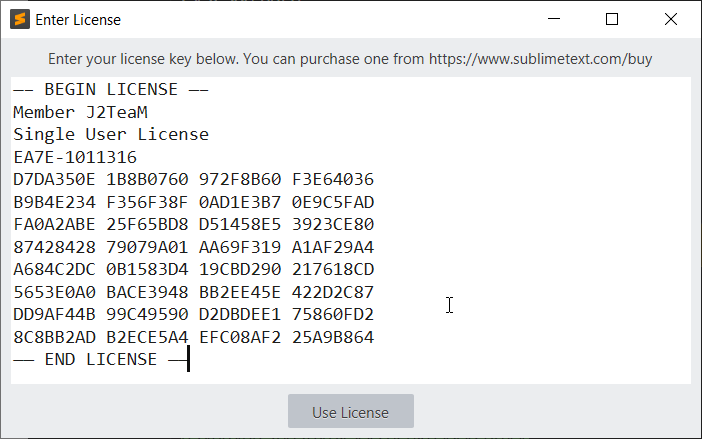The image size is (702, 439).
Task: Place cursor on the Member J2TeaM line
Action: [x=80, y=112]
